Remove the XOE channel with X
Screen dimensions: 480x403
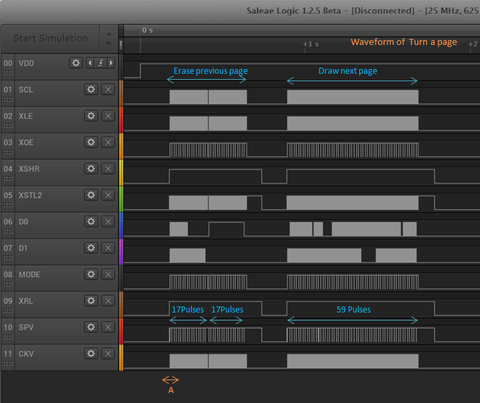pos(108,142)
